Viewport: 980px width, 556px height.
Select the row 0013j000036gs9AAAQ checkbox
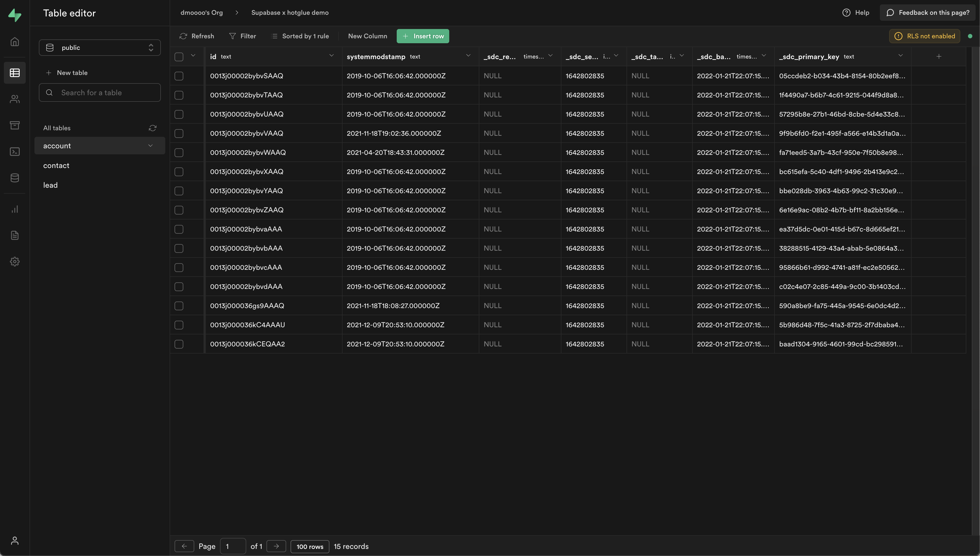[179, 306]
